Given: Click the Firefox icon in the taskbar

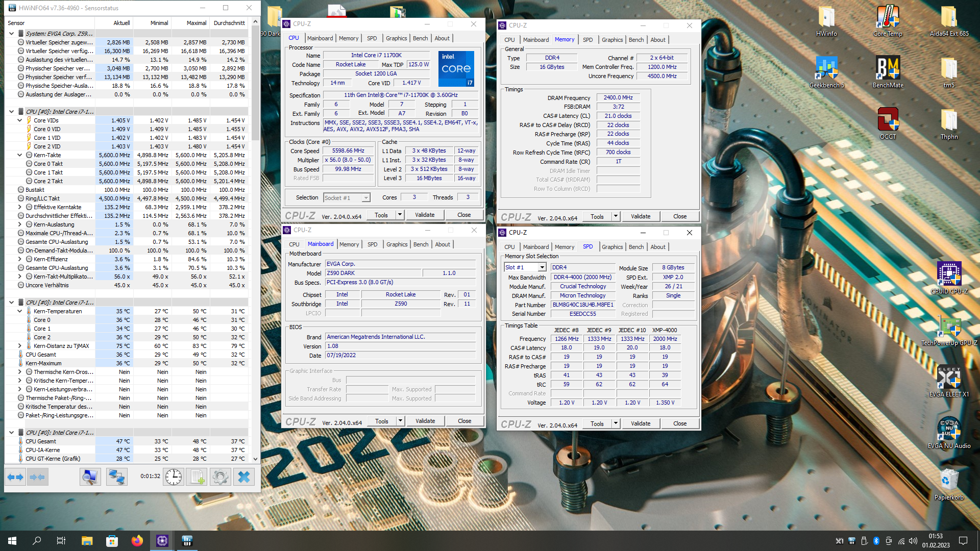Looking at the screenshot, I should [x=137, y=541].
